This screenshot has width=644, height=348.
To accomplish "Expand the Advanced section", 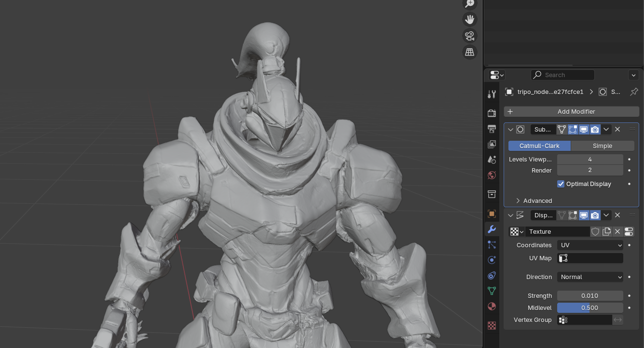I will (x=533, y=201).
